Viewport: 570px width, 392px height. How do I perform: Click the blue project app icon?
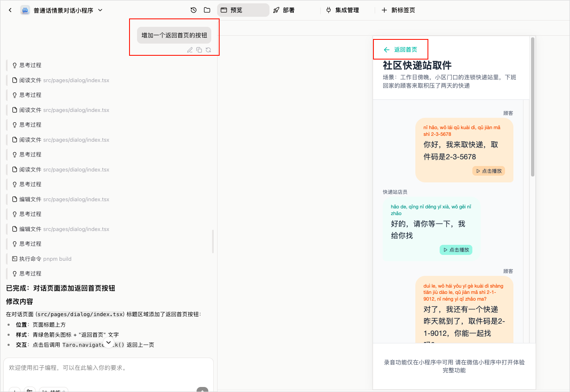pos(25,10)
